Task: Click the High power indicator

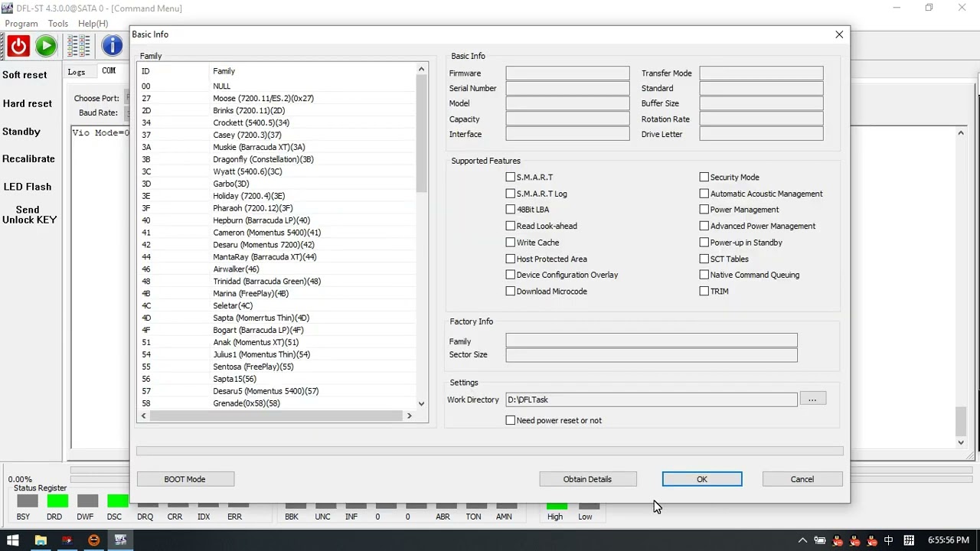Action: (557, 506)
